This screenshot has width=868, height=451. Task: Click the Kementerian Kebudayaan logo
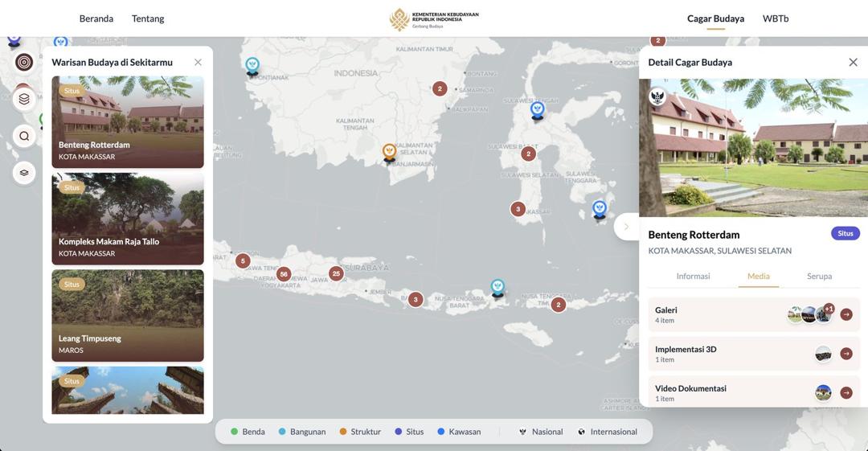(434, 19)
